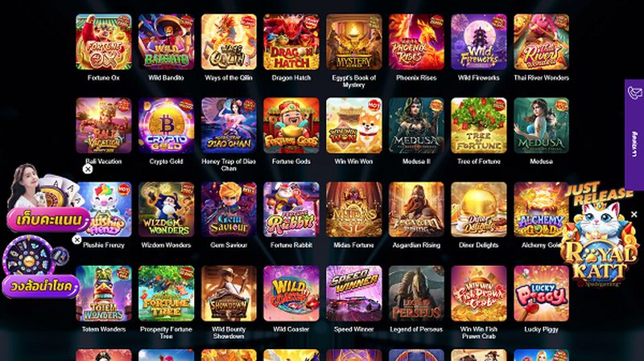Close the card girl popup banner
The image size is (644, 361).
click(88, 169)
